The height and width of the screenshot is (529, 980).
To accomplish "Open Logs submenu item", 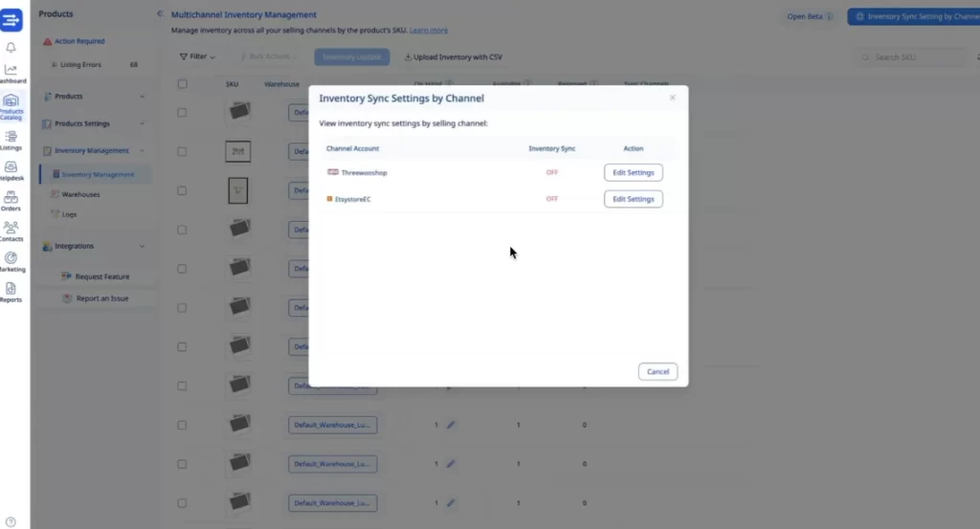I will [x=69, y=214].
